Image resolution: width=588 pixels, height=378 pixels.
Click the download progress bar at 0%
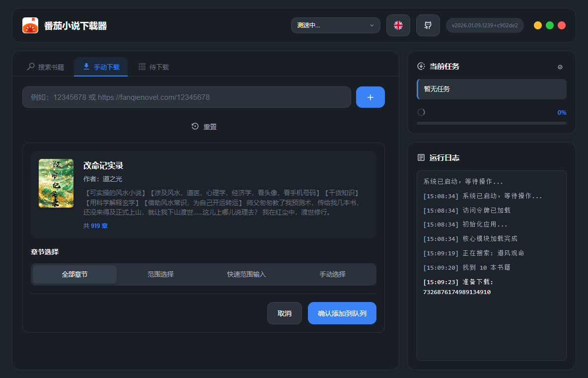point(491,123)
